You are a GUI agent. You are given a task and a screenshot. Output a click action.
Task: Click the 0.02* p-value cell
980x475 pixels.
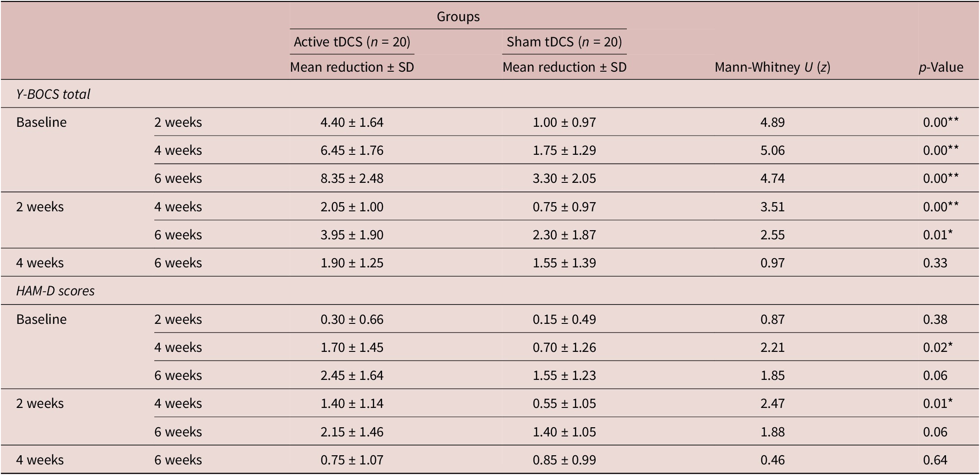[937, 347]
